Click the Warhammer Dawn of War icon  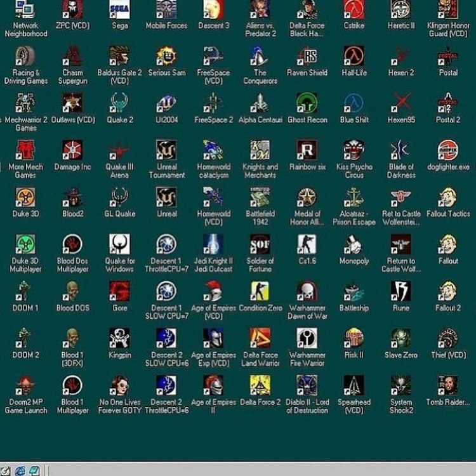[x=307, y=291]
